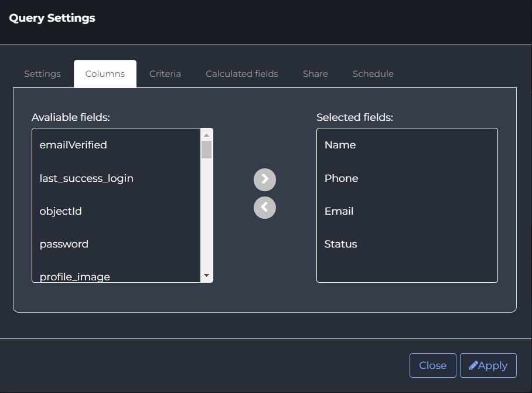Click the available fields scroll-down arrow
The width and height of the screenshot is (532, 393).
click(x=206, y=275)
